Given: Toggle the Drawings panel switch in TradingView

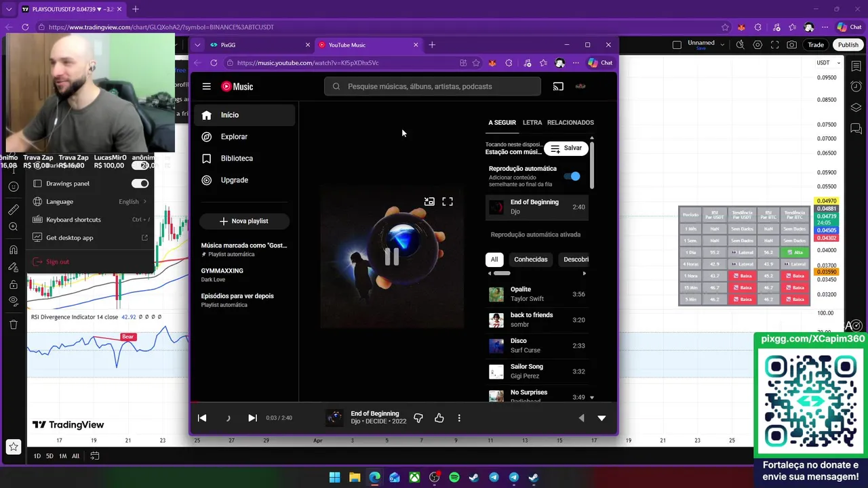Looking at the screenshot, I should [140, 184].
